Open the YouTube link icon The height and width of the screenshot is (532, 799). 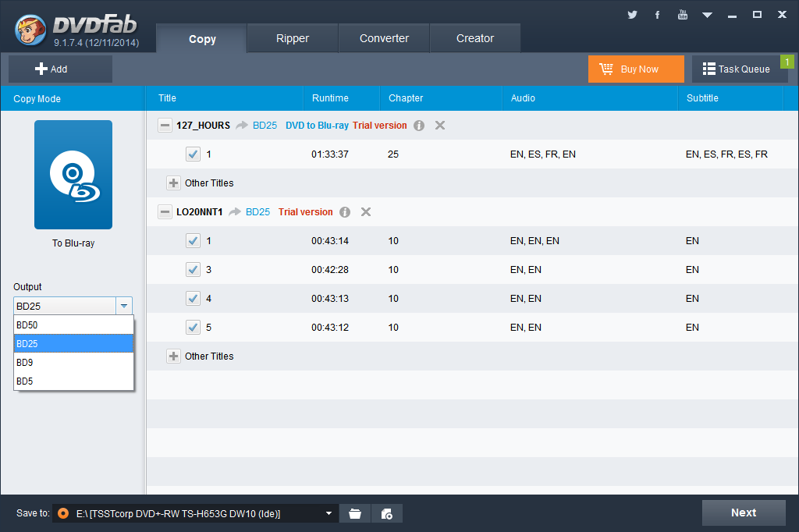[x=682, y=15]
